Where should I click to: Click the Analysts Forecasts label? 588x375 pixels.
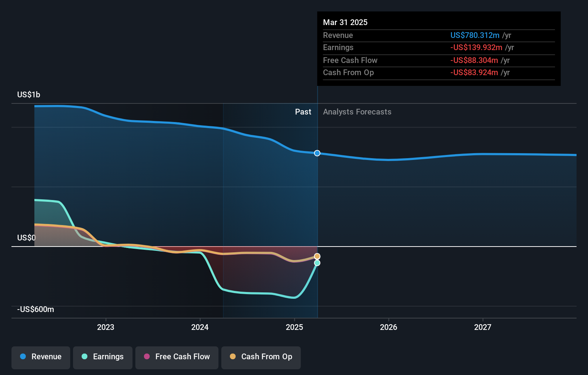point(357,112)
